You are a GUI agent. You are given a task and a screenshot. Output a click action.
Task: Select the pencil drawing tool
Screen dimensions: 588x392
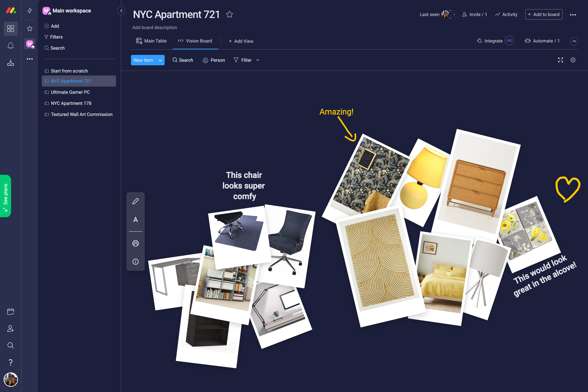136,201
